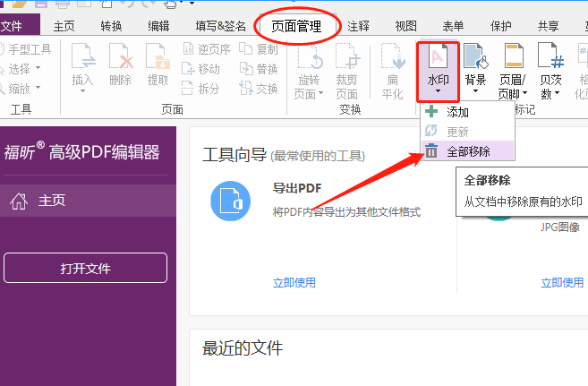
Task: Choose 更新 in the watermark menu
Action: pos(467,132)
